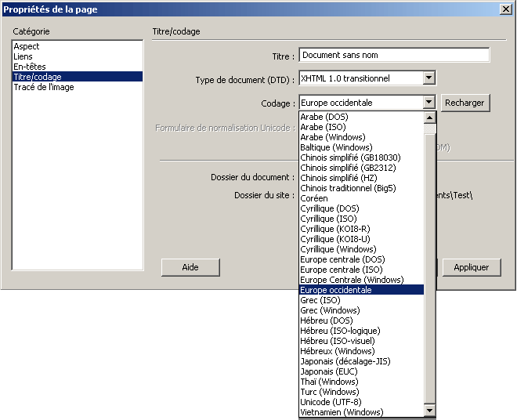Viewport: 517px width, 420px height.
Task: Click scroll up arrow in encoding list
Action: pos(429,118)
